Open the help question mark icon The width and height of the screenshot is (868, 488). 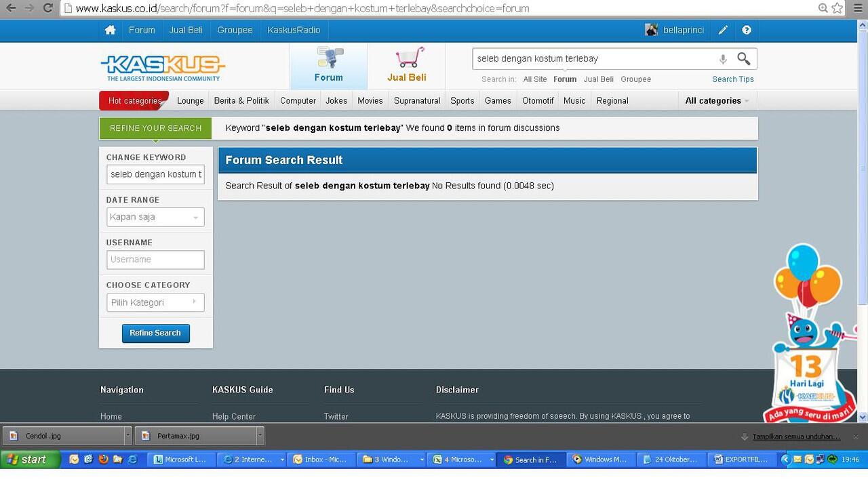747,30
